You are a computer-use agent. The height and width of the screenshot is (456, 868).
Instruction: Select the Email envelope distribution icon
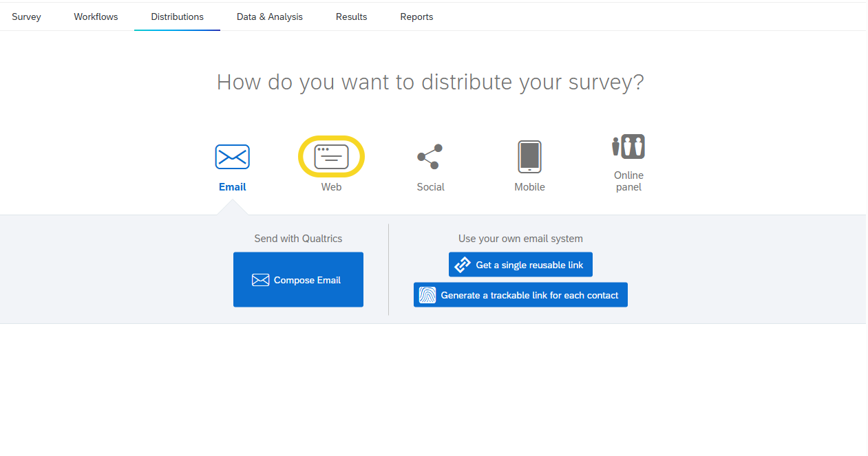[x=232, y=157]
